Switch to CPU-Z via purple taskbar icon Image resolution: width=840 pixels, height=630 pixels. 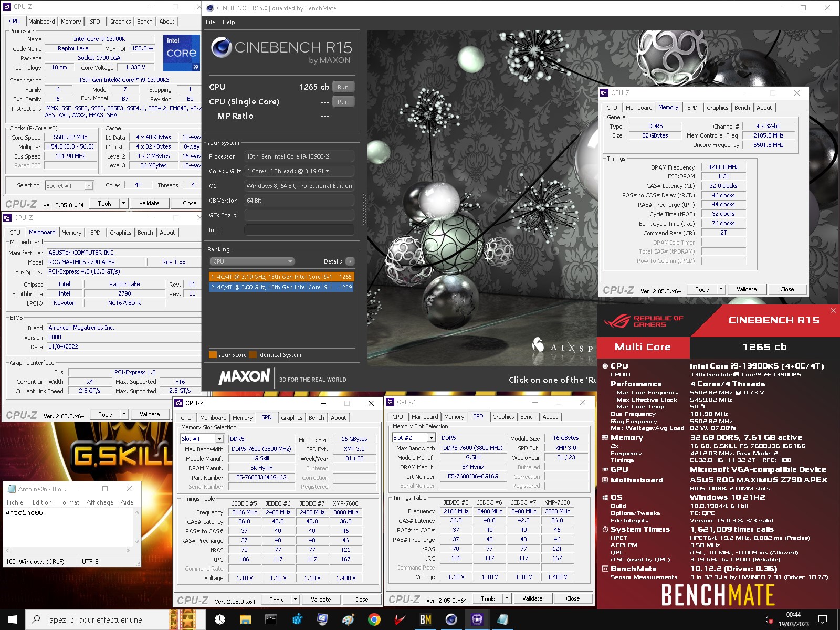477,619
